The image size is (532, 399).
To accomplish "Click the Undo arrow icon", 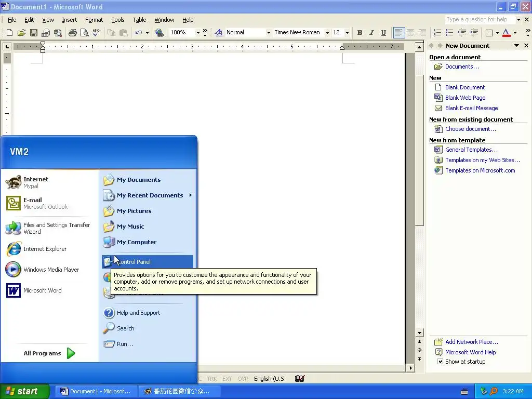I will [x=138, y=33].
